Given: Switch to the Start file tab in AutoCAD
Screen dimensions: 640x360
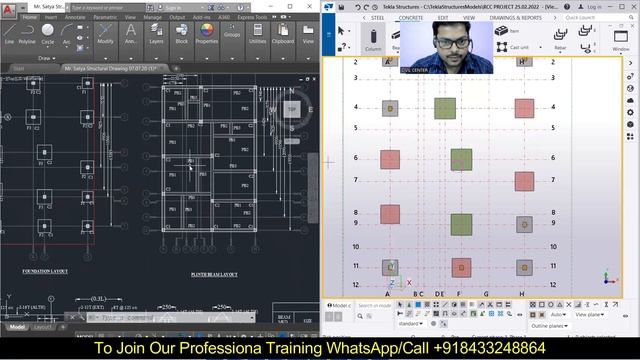Looking at the screenshot, I should (x=19, y=69).
